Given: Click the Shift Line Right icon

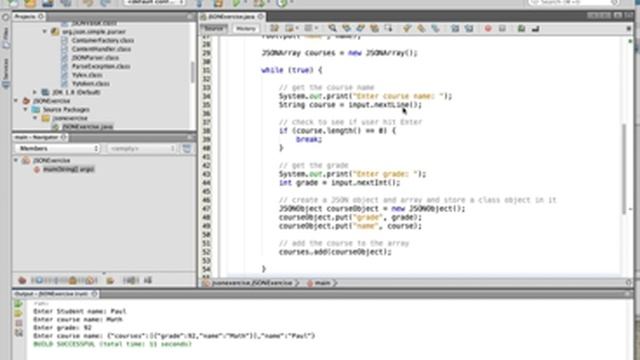Looking at the screenshot, I should point(469,28).
